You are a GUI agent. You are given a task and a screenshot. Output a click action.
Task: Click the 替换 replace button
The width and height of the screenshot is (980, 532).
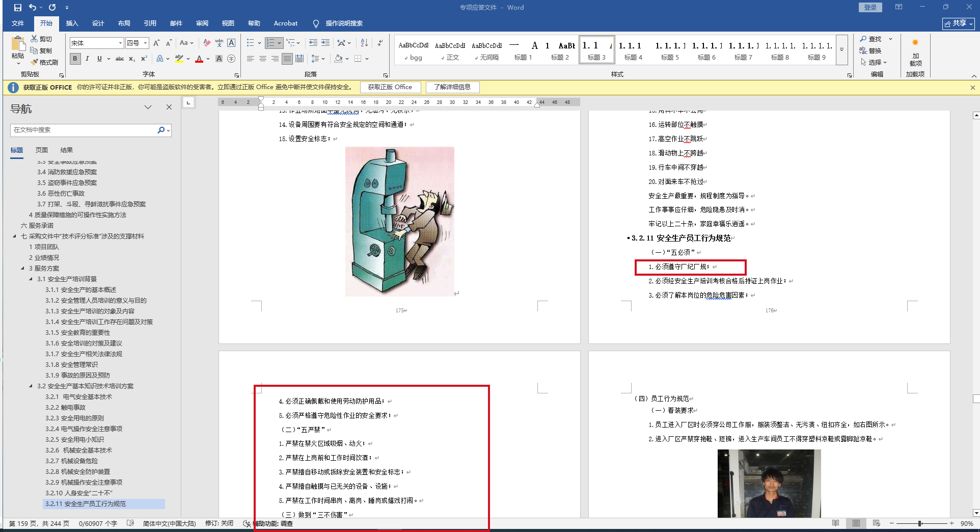pos(870,50)
